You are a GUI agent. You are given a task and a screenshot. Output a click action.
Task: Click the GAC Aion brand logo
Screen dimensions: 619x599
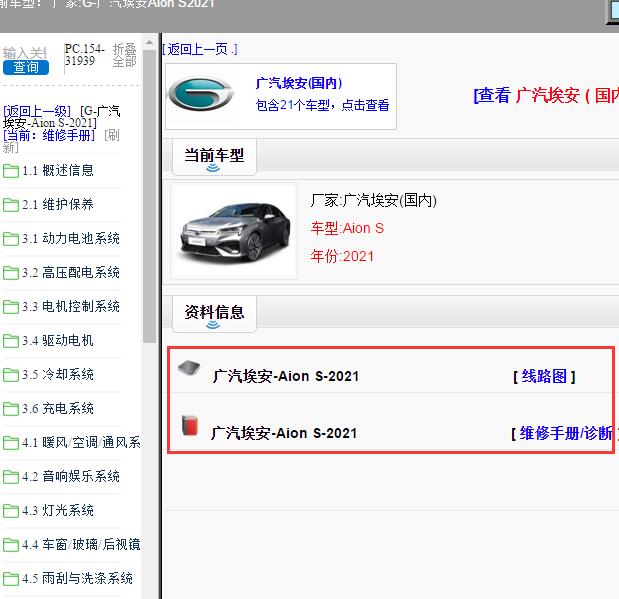[201, 94]
